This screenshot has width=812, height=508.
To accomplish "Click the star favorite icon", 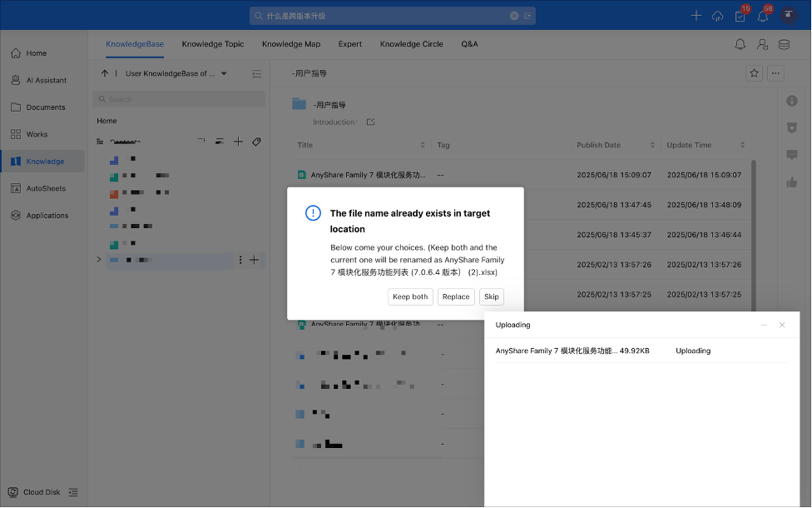I will point(754,73).
